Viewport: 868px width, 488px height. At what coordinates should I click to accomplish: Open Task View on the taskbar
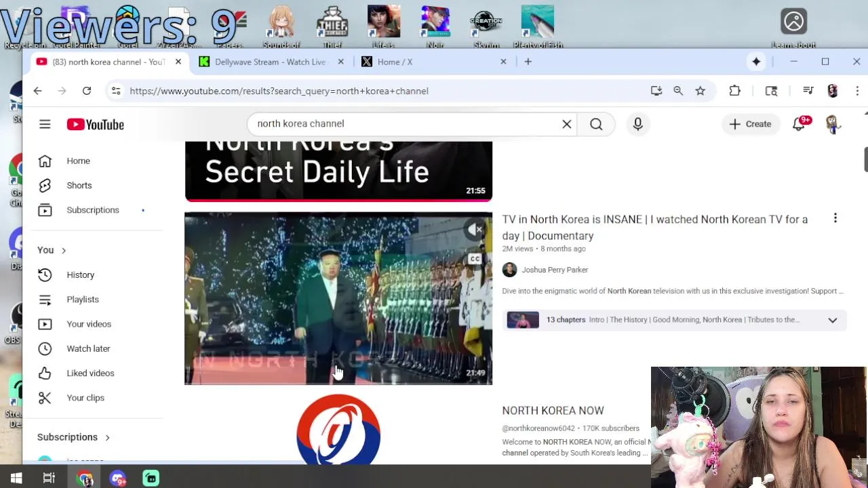pos(49,479)
